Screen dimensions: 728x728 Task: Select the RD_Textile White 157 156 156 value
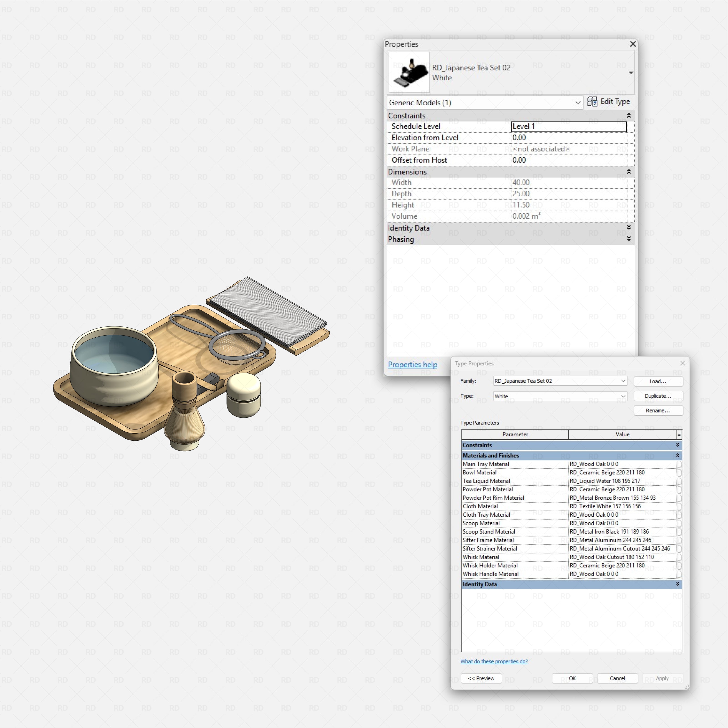[x=622, y=506]
